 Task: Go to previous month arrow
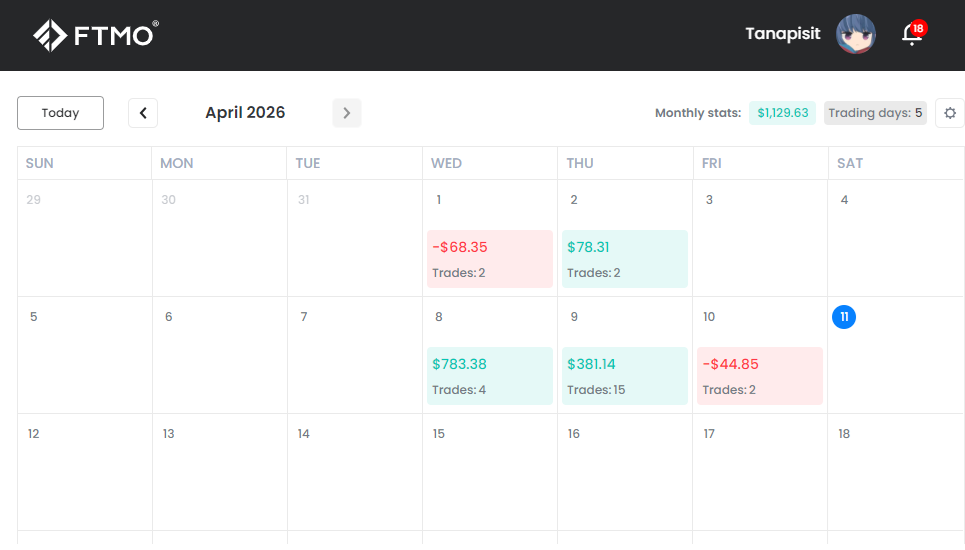(143, 113)
